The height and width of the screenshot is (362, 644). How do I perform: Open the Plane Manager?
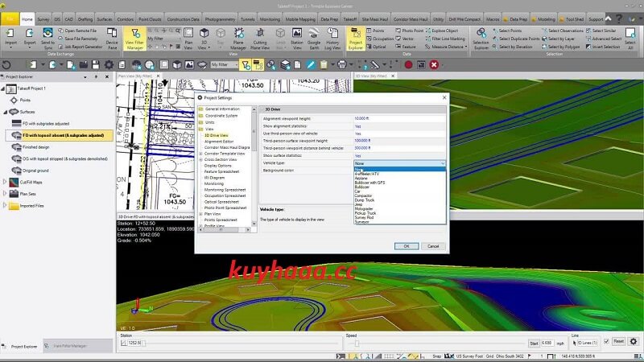(x=238, y=39)
